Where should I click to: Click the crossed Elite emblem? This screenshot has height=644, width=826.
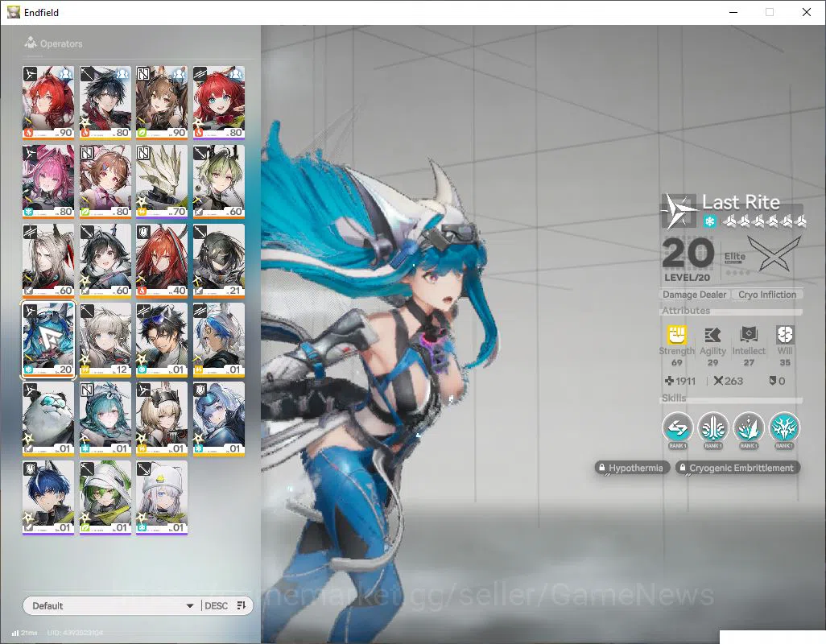point(774,254)
